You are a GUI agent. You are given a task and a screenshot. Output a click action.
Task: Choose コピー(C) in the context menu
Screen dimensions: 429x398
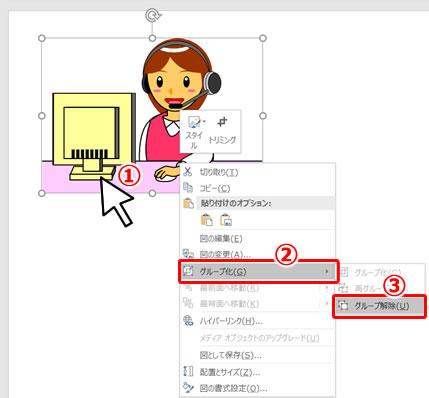(257, 188)
